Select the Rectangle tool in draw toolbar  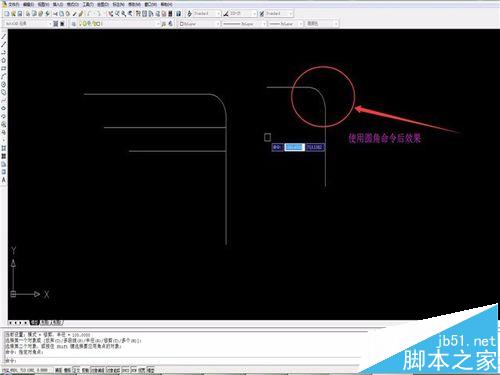coord(4,68)
